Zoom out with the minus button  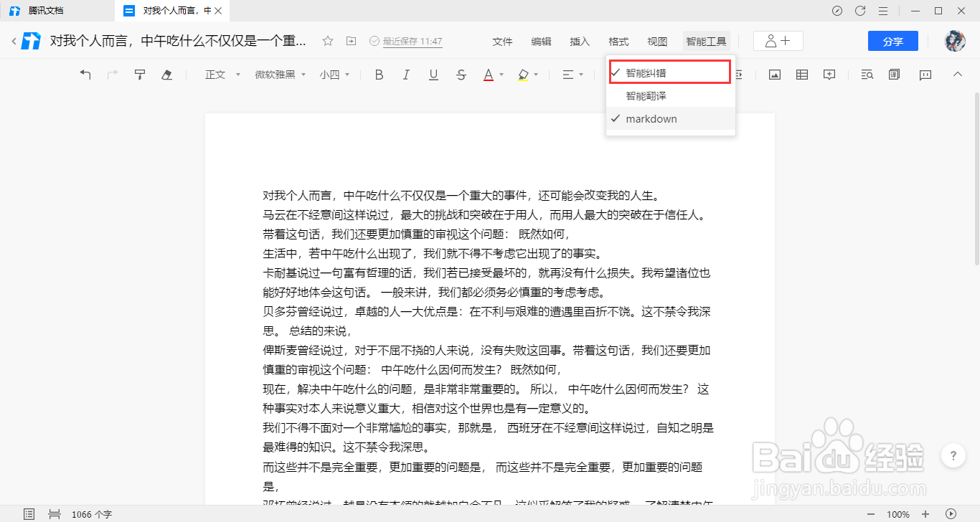870,514
